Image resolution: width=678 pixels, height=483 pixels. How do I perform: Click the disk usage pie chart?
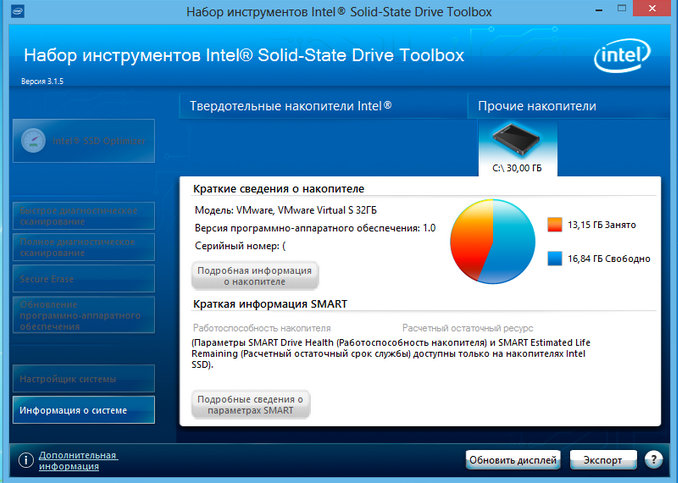coord(493,241)
